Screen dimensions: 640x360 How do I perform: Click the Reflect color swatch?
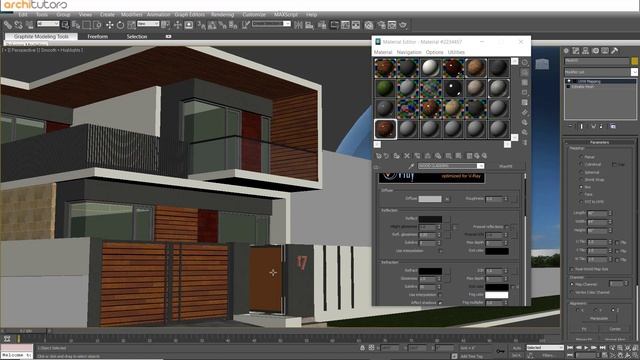point(430,219)
